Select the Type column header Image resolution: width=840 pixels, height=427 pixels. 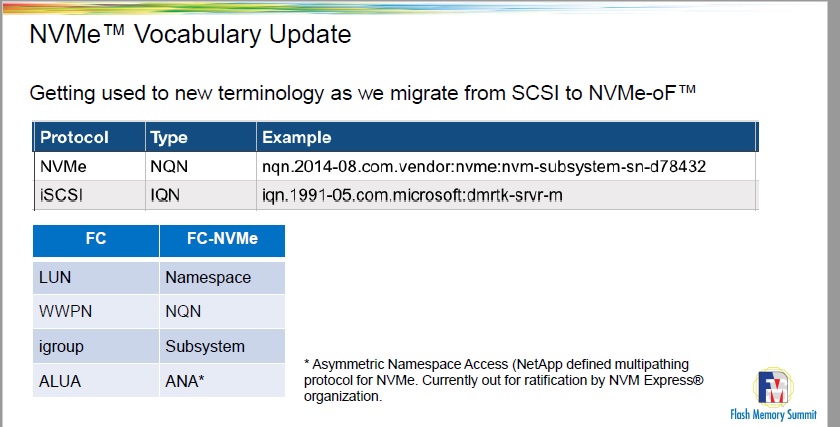point(169,137)
